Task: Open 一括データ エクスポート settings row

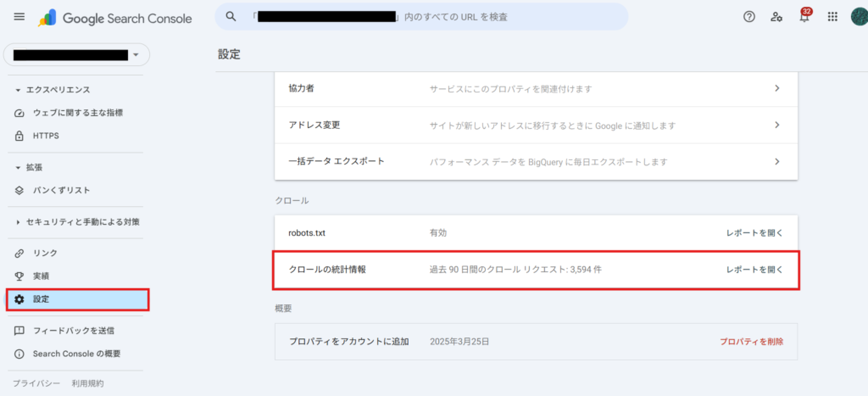Action: (536, 162)
